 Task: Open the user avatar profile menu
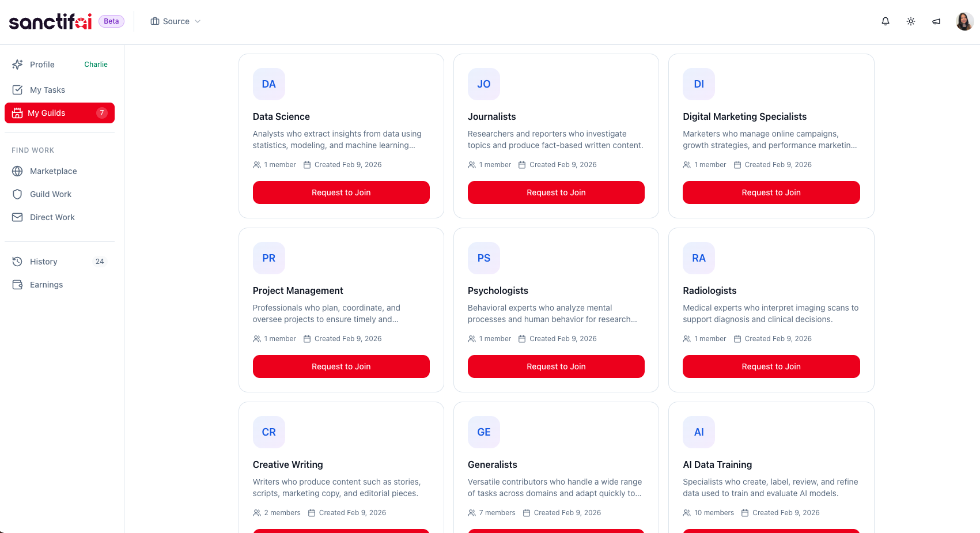(x=964, y=21)
